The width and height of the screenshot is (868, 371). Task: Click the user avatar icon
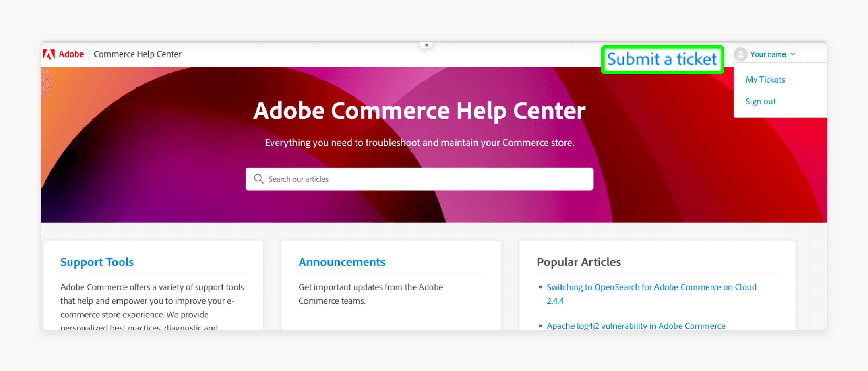740,54
